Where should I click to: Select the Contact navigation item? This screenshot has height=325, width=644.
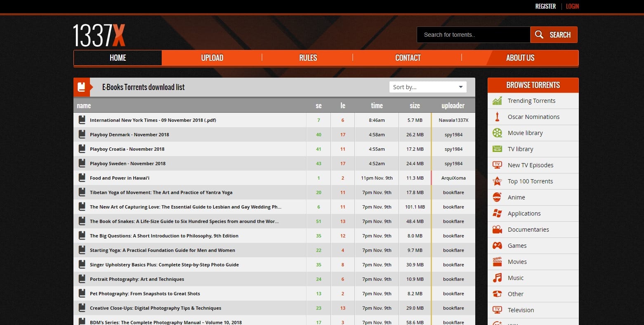tap(408, 58)
